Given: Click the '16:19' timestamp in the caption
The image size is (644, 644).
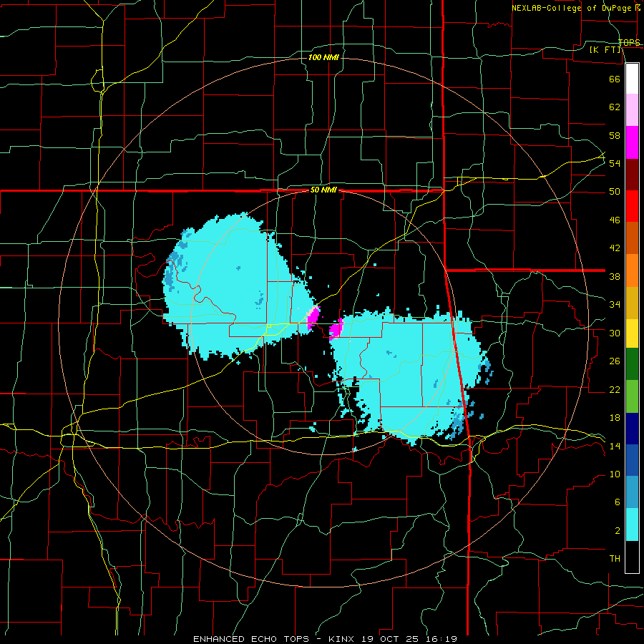Looking at the screenshot, I should coord(443,639).
